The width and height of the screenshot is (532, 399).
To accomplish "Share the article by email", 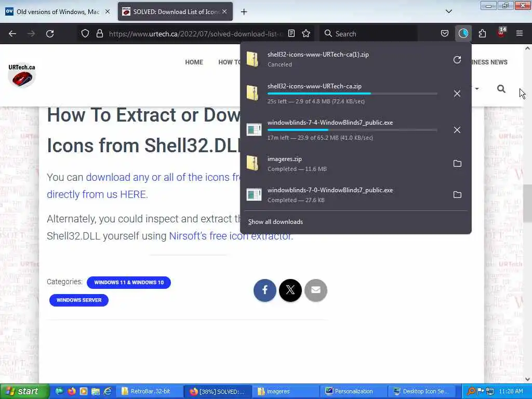I will point(315,290).
